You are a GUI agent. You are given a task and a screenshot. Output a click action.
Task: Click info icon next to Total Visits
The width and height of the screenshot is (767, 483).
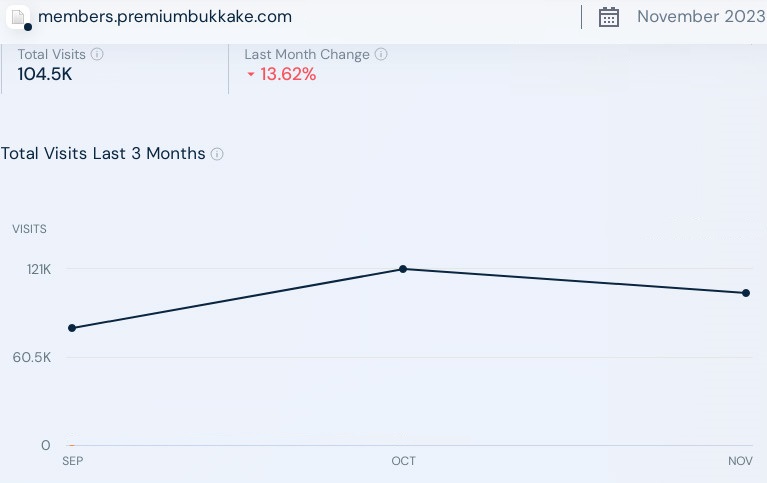97,55
